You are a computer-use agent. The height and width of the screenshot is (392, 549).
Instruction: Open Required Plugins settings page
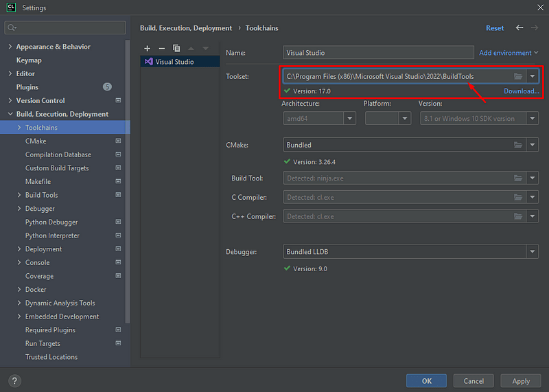(x=50, y=330)
